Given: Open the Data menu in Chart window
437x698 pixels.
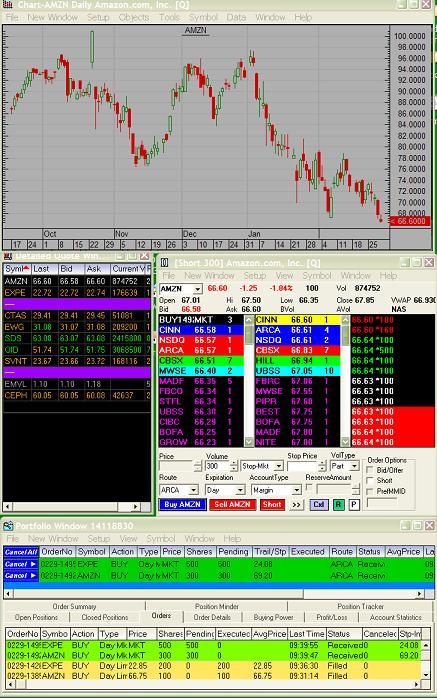Looking at the screenshot, I should [236, 17].
